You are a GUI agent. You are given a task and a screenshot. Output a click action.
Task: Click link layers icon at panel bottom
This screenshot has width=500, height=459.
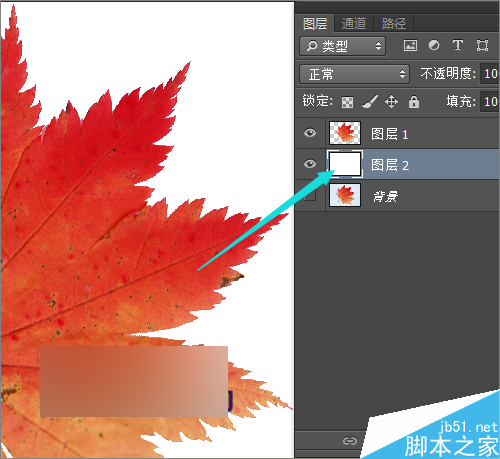(x=350, y=441)
